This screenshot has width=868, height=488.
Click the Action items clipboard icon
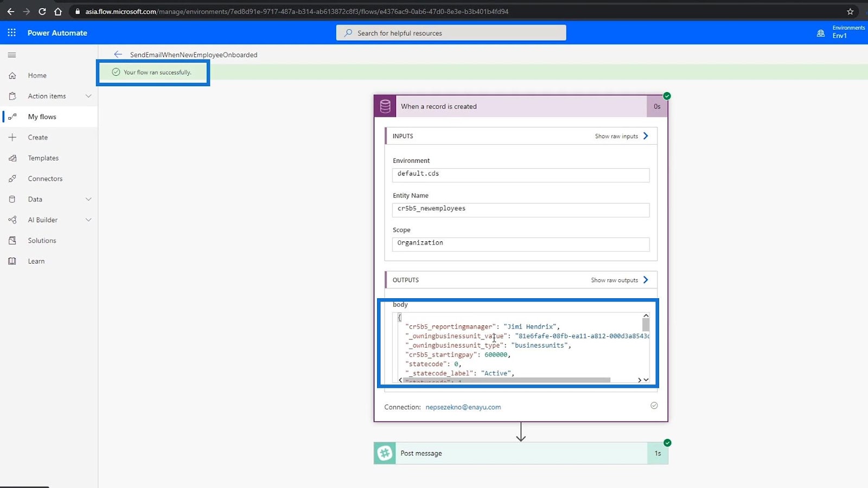pos(12,96)
